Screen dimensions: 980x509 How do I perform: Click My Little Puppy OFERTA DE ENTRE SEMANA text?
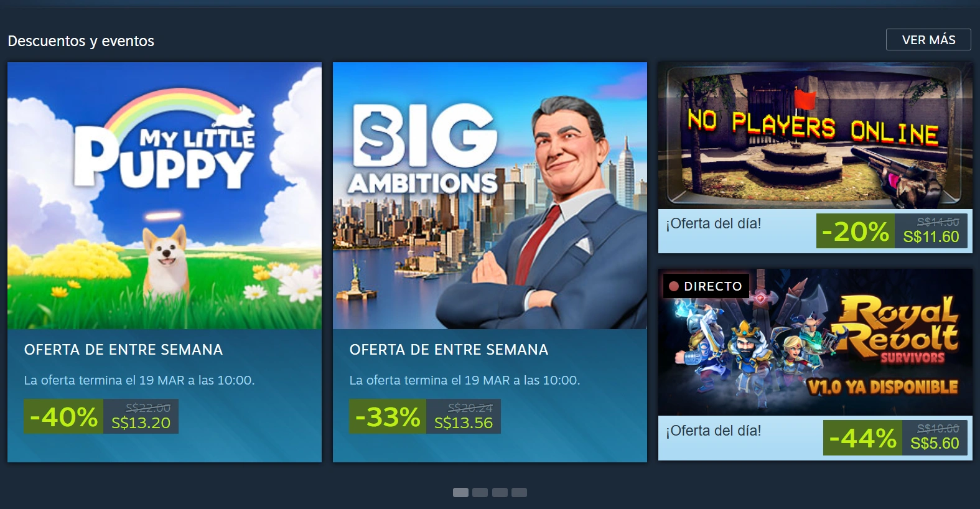[123, 350]
